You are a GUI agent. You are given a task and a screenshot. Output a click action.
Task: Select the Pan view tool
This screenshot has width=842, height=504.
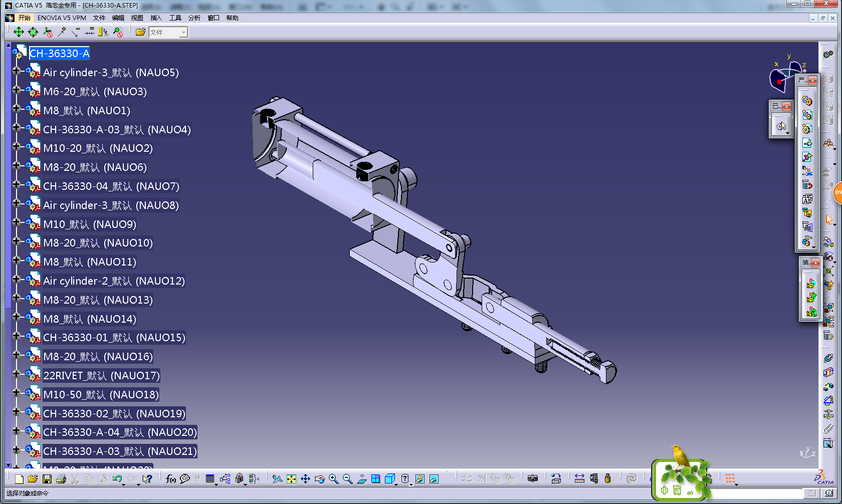click(305, 479)
